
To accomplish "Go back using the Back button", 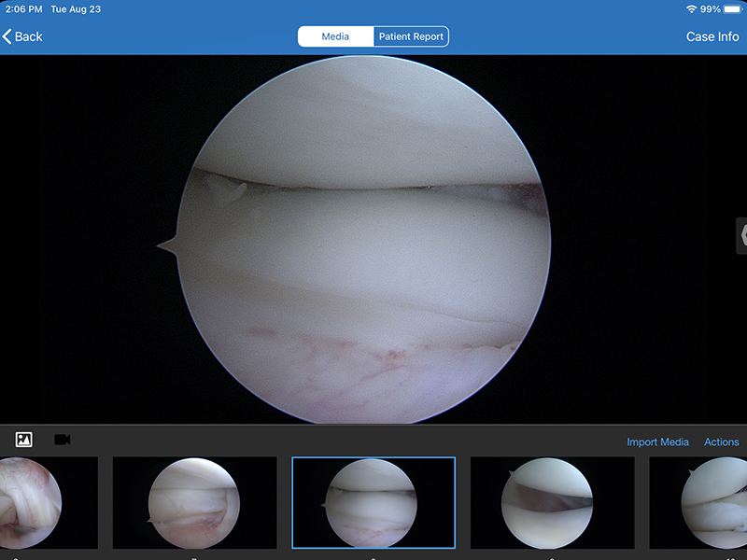I will click(x=21, y=36).
